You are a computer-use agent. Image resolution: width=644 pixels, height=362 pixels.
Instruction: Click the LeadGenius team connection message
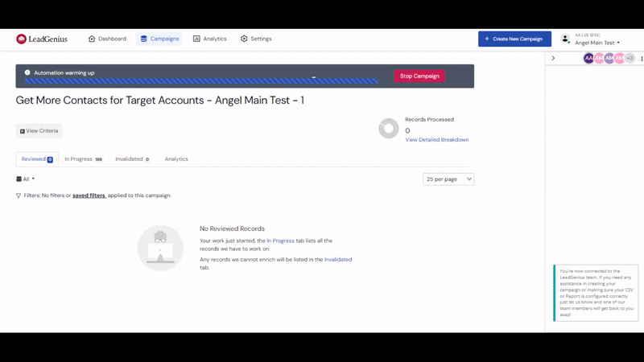click(596, 293)
